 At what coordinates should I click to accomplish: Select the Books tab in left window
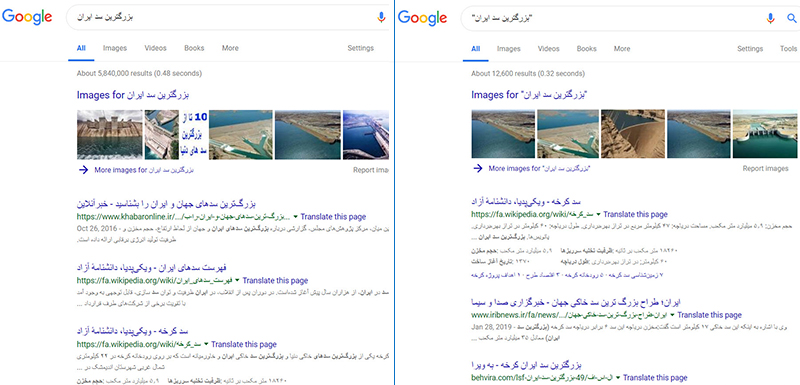pyautogui.click(x=194, y=48)
